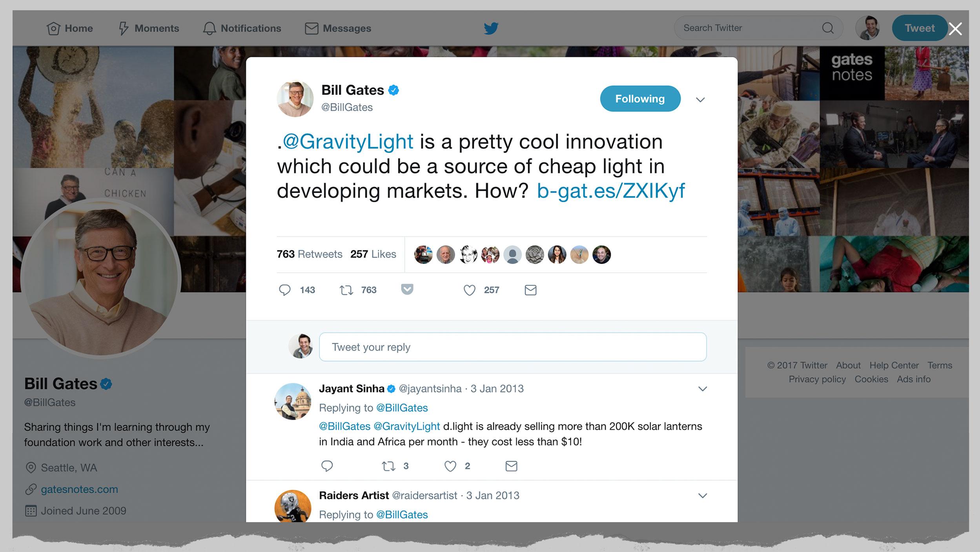Viewport: 980px width, 552px height.
Task: Toggle the Following button for Bill Gates
Action: coord(640,99)
